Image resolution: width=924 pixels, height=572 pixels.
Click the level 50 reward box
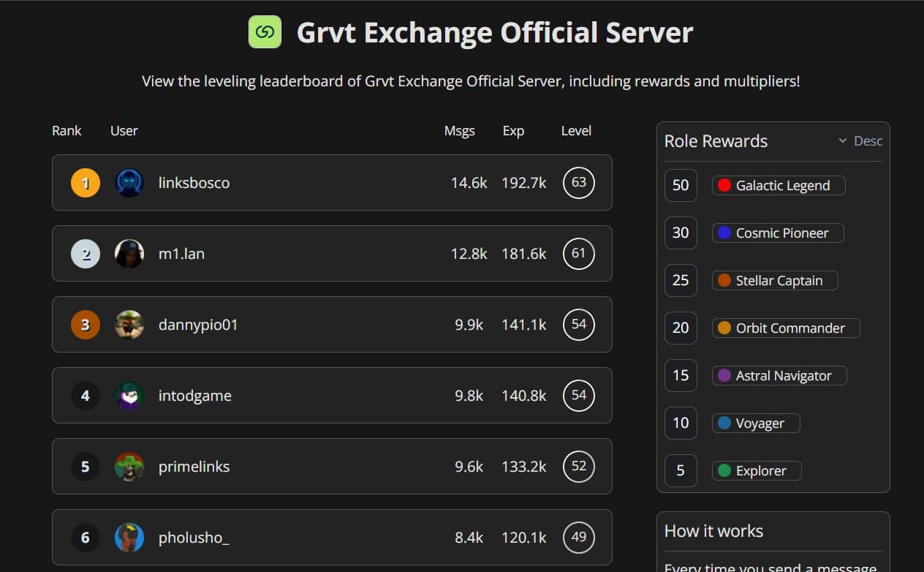click(681, 186)
